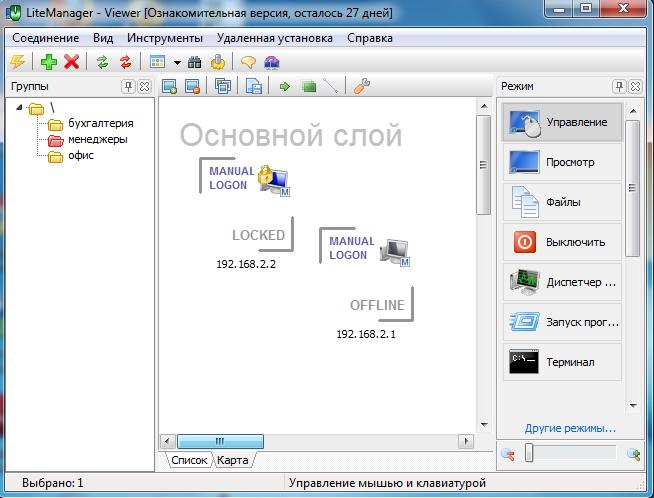
Task: Select the Файлы mode
Action: 562,202
